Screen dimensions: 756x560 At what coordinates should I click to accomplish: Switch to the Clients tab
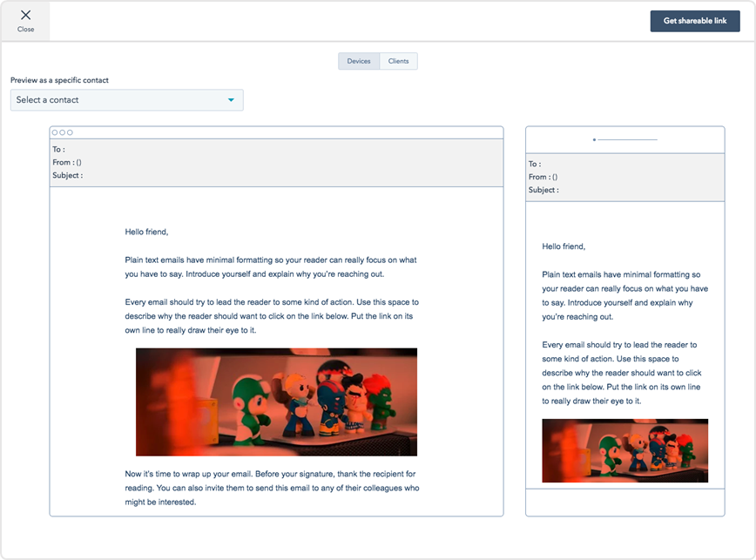398,61
